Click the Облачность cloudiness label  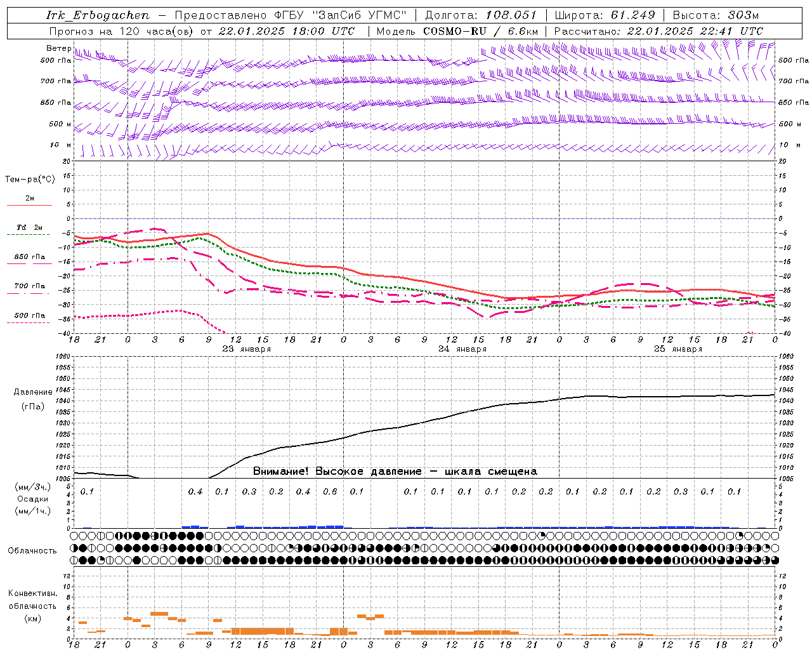click(32, 551)
